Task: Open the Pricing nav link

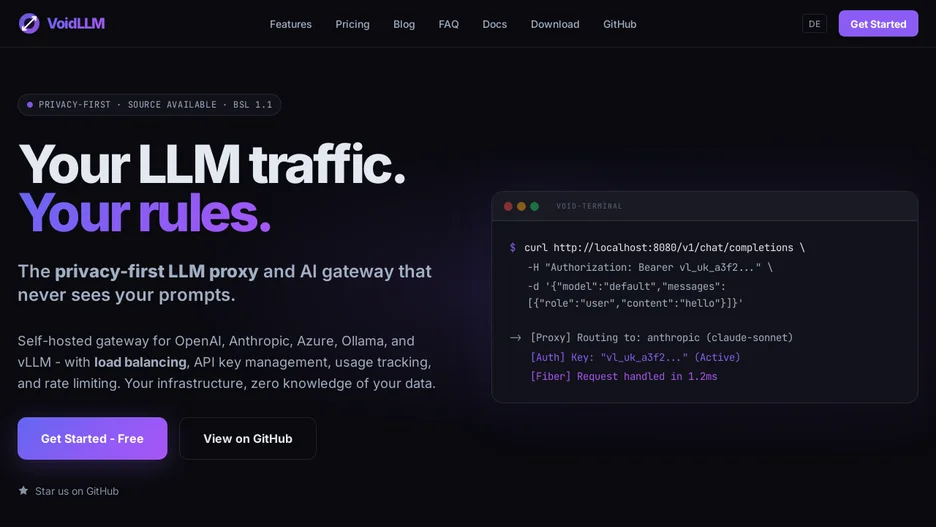Action: tap(352, 24)
